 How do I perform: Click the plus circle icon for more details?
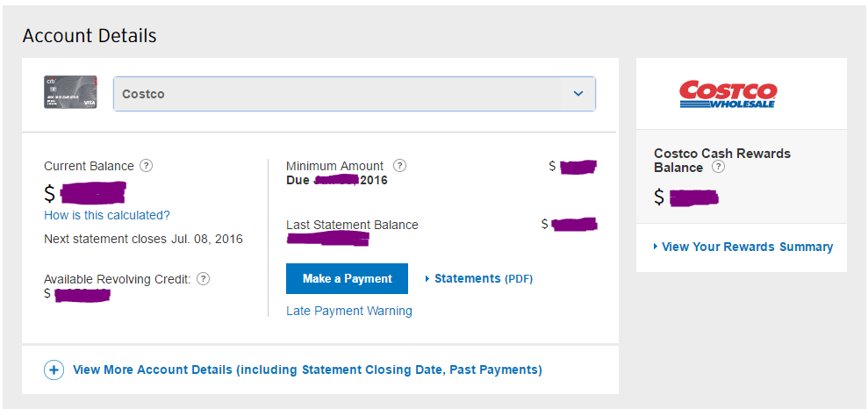[54, 370]
